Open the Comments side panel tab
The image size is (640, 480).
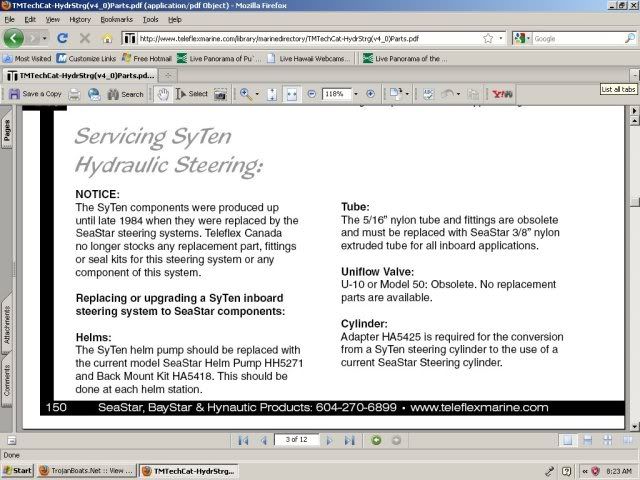(x=7, y=381)
